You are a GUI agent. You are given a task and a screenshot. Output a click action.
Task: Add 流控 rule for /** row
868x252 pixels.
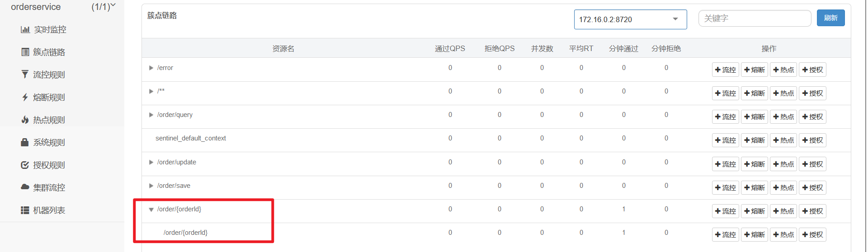pos(726,93)
